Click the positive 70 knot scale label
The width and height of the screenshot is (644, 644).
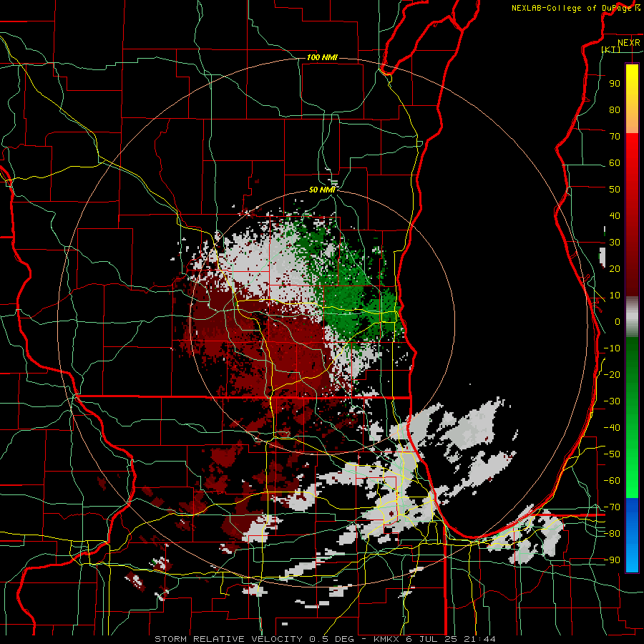615,137
